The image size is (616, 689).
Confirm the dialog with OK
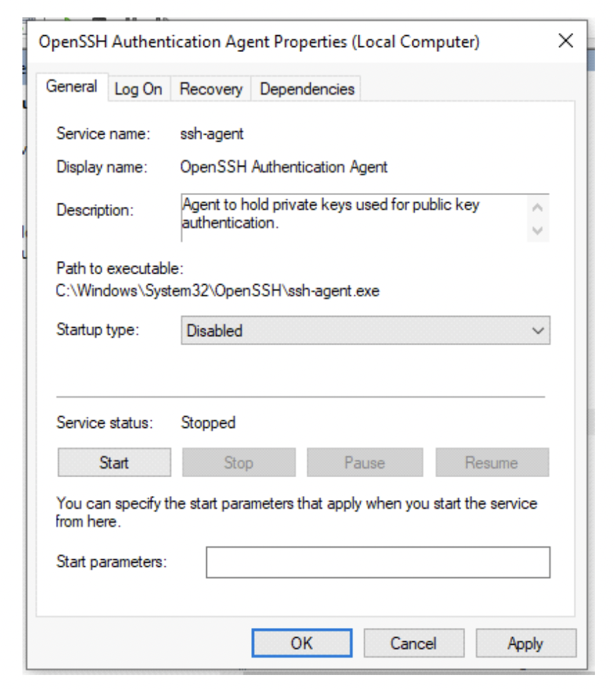(302, 643)
